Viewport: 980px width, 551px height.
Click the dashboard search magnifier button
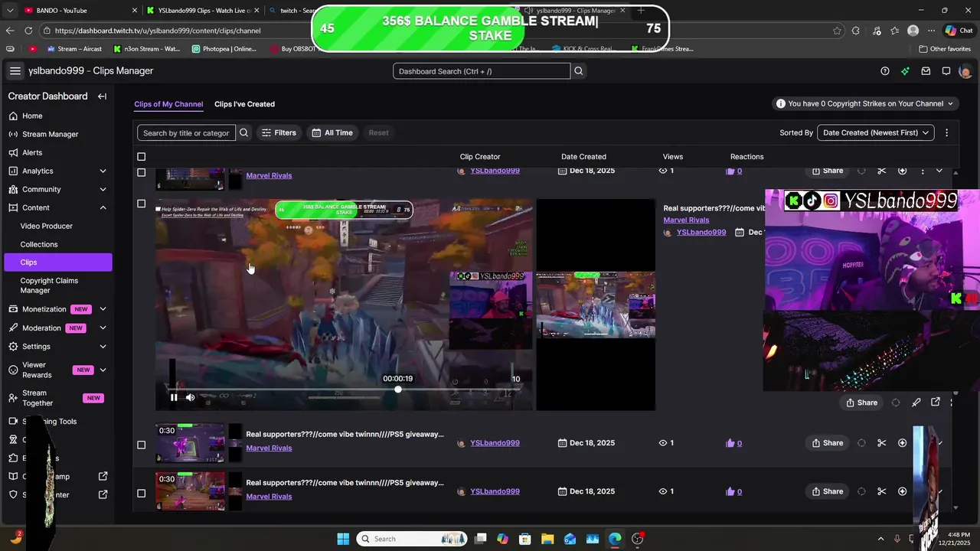coord(579,71)
